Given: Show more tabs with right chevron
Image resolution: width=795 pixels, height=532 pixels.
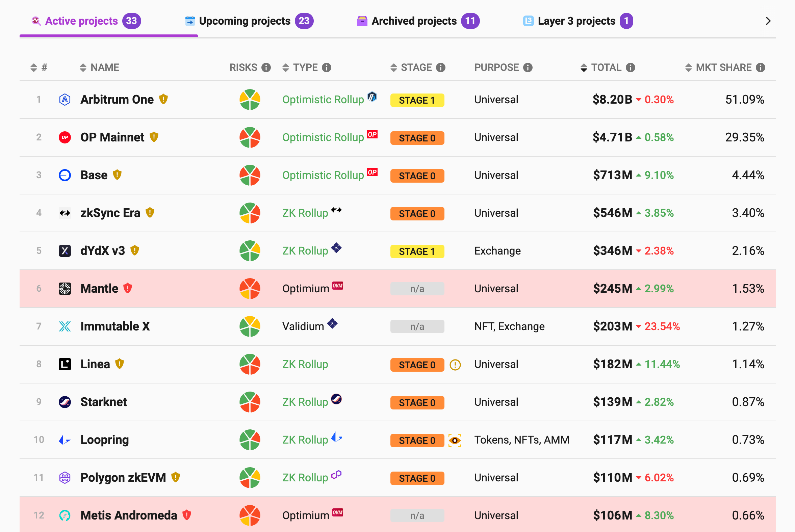Looking at the screenshot, I should [768, 21].
